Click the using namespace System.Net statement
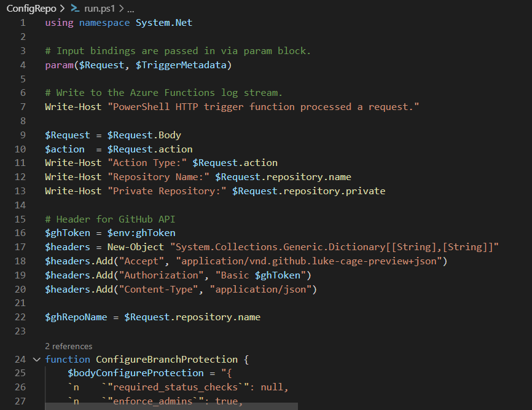 coord(118,22)
